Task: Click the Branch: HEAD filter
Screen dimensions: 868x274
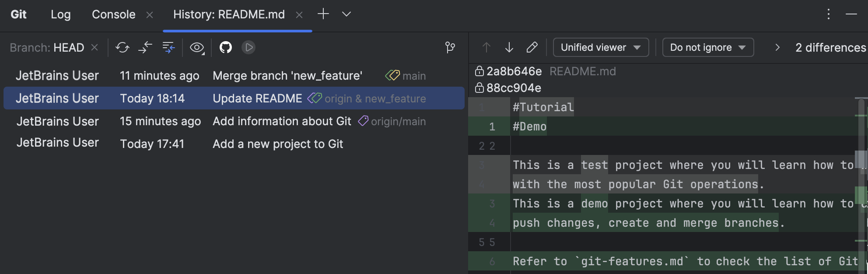Action: (x=47, y=47)
